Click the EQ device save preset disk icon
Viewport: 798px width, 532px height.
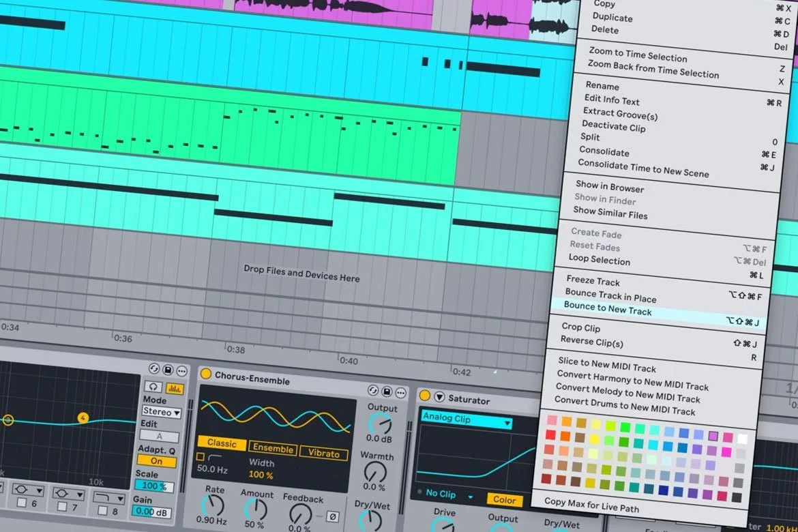[x=168, y=370]
